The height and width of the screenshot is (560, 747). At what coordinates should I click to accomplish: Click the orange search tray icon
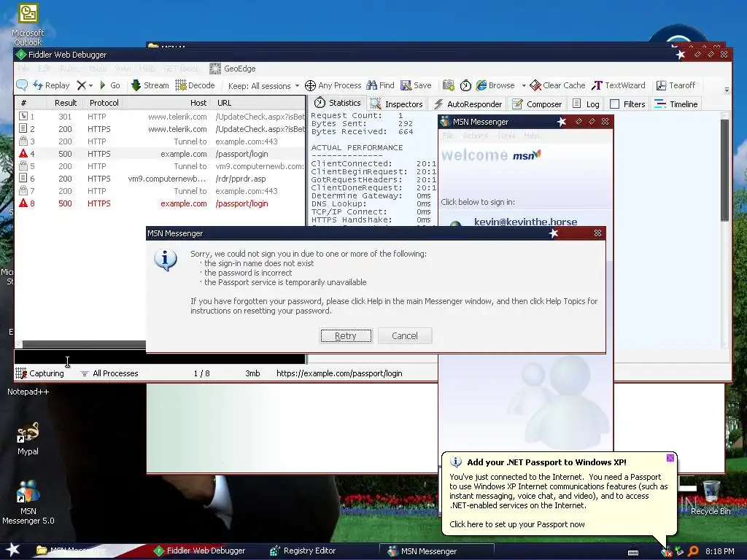[693, 551]
